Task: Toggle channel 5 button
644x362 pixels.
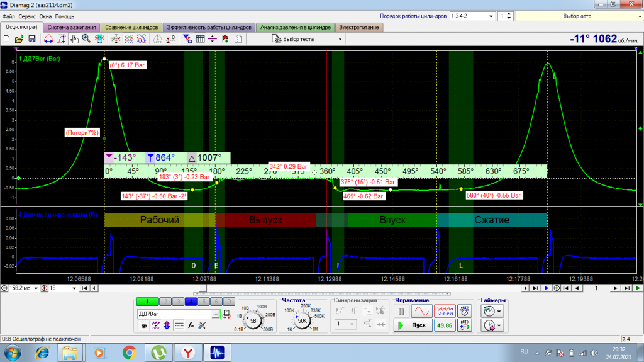Action: pyautogui.click(x=204, y=302)
